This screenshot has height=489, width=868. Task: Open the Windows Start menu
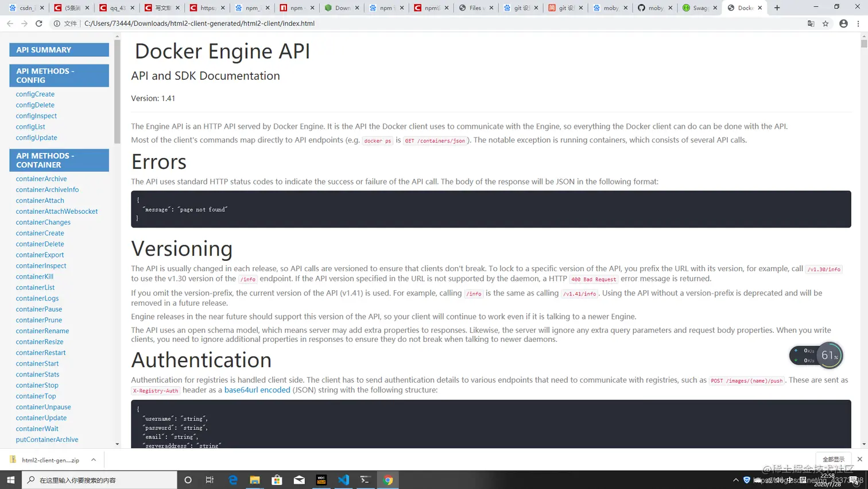10,480
